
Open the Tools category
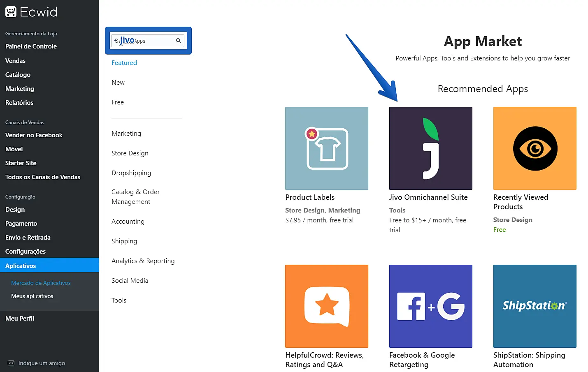pyautogui.click(x=119, y=300)
